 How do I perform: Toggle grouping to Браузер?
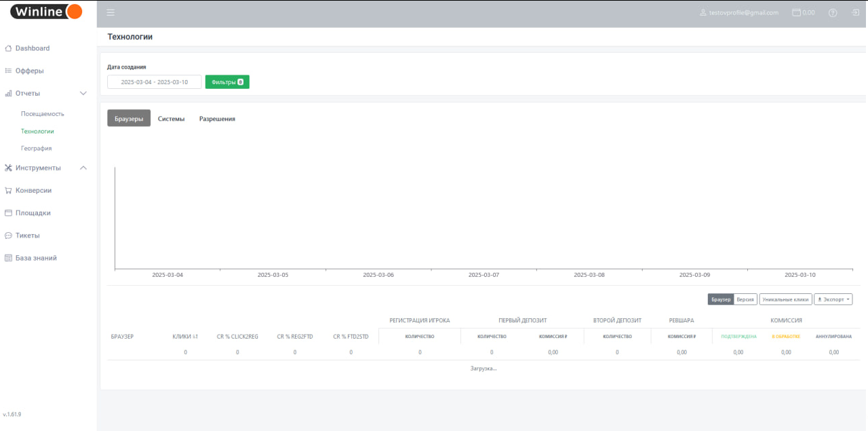[x=721, y=299]
